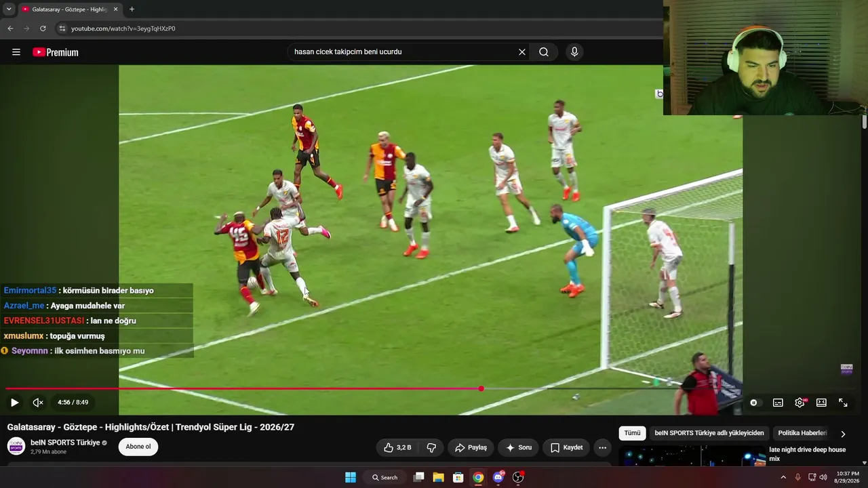Show more filter chips with right chevron
The height and width of the screenshot is (488, 868).
click(x=843, y=434)
